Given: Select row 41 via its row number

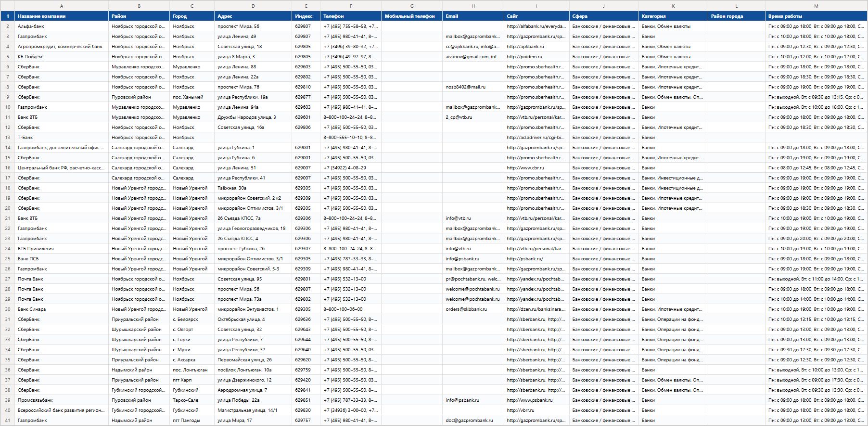Looking at the screenshot, I should click(x=8, y=421).
